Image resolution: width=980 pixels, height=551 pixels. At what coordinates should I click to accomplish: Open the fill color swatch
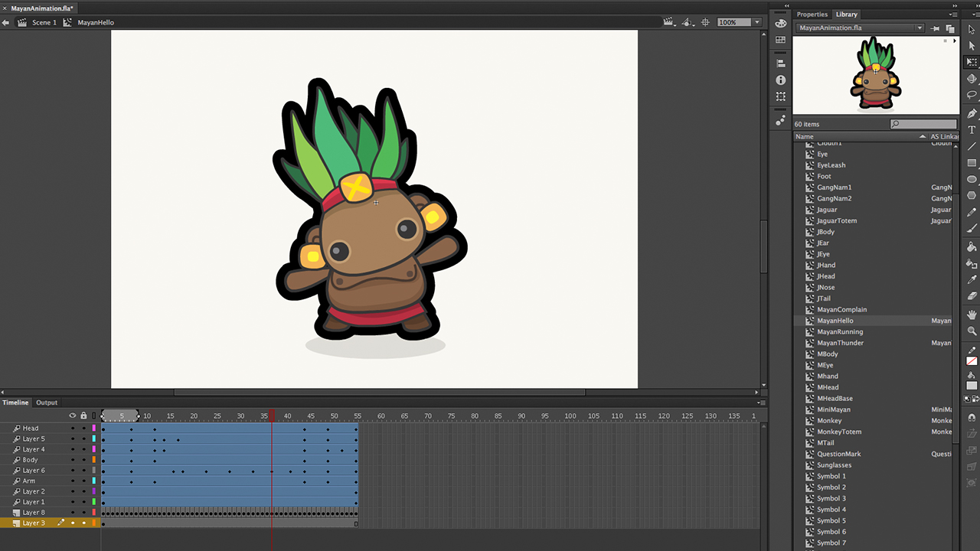click(972, 385)
